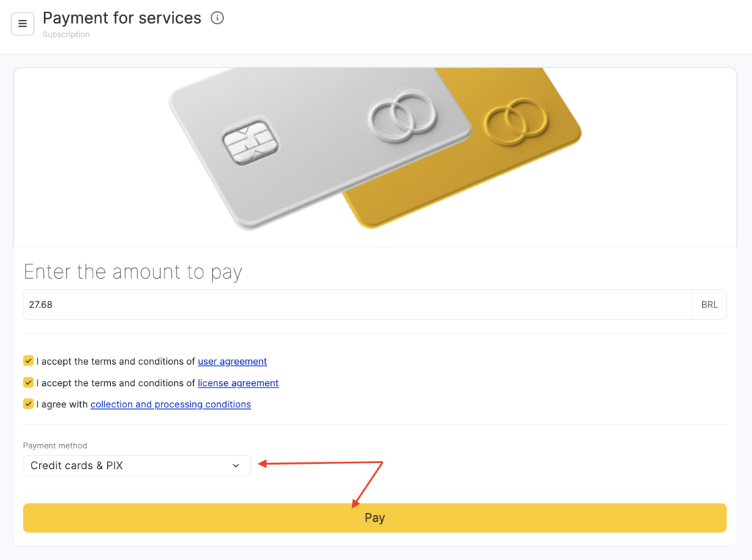Click the Payment for services heading
Screen dimensions: 752x560
coord(122,18)
